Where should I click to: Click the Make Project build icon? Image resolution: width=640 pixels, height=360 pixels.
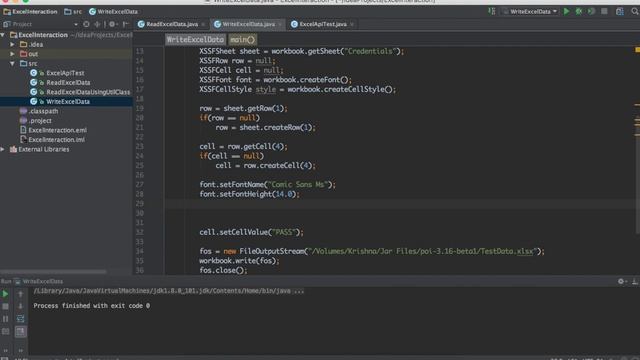click(492, 11)
